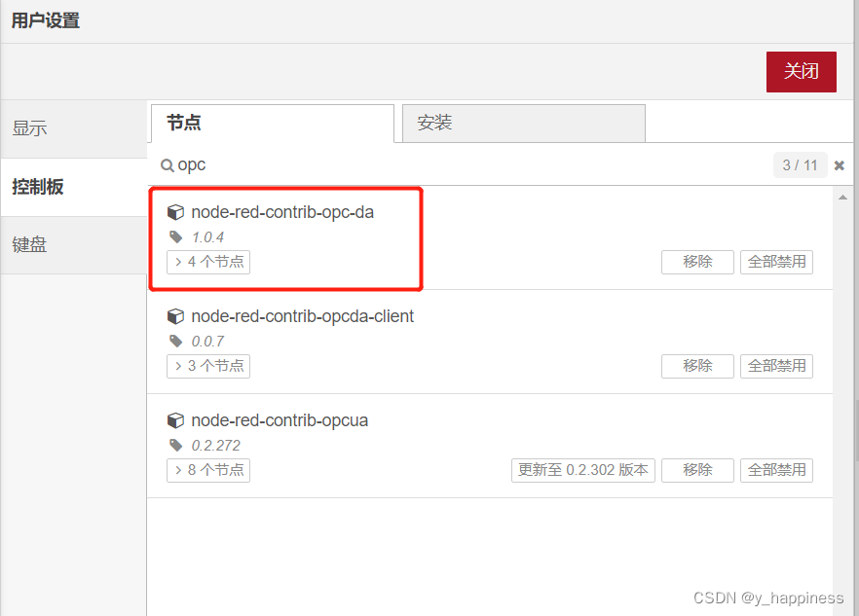This screenshot has width=859, height=616.
Task: Disable all node-red-contrib-opc-da nodes
Action: point(776,262)
